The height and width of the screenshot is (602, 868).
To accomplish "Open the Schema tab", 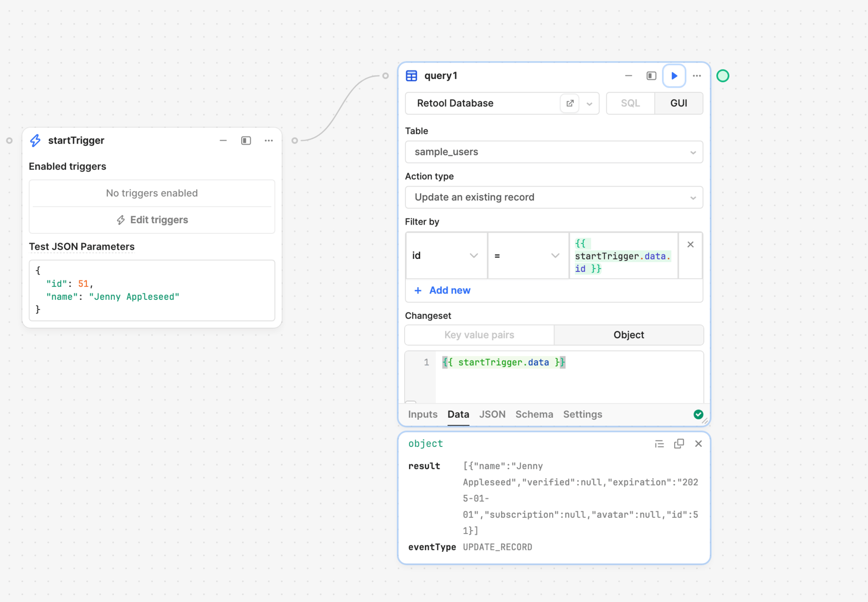I will [x=534, y=415].
